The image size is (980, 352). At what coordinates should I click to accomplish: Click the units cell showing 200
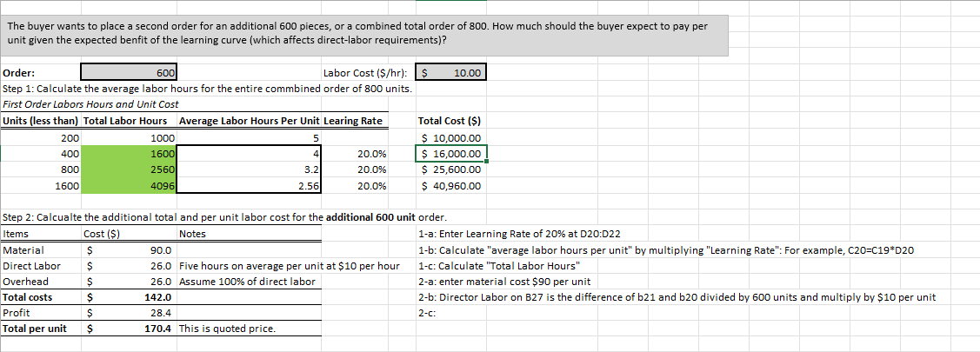click(41, 137)
